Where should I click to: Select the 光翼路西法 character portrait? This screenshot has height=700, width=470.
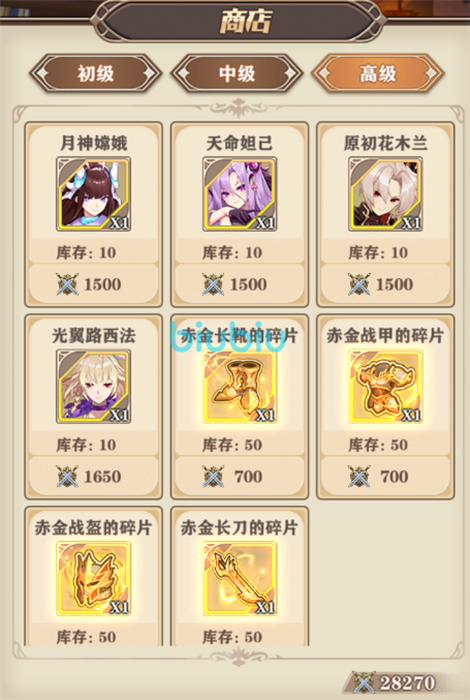tap(93, 386)
